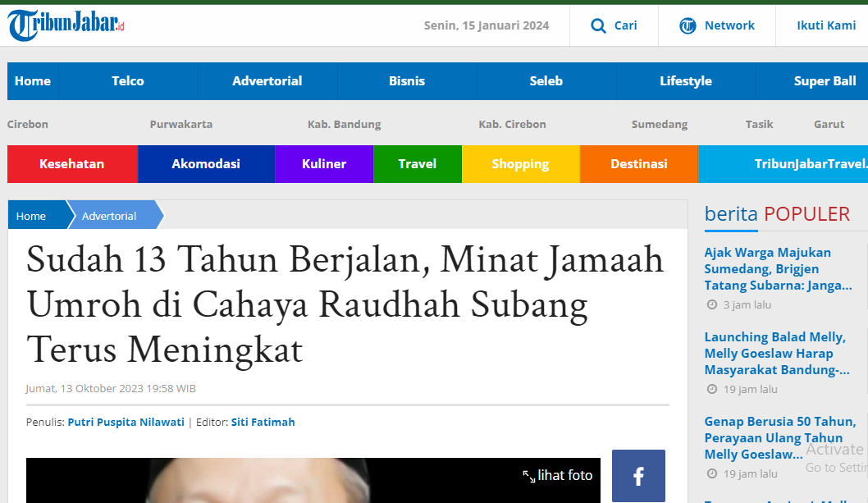The height and width of the screenshot is (503, 868).
Task: Select Purwakarta region link
Action: pos(181,124)
